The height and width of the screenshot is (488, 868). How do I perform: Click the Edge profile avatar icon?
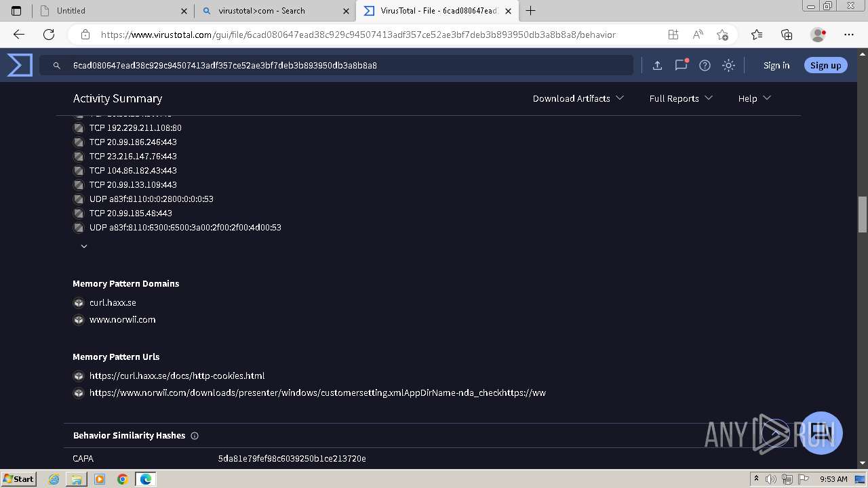(x=818, y=35)
